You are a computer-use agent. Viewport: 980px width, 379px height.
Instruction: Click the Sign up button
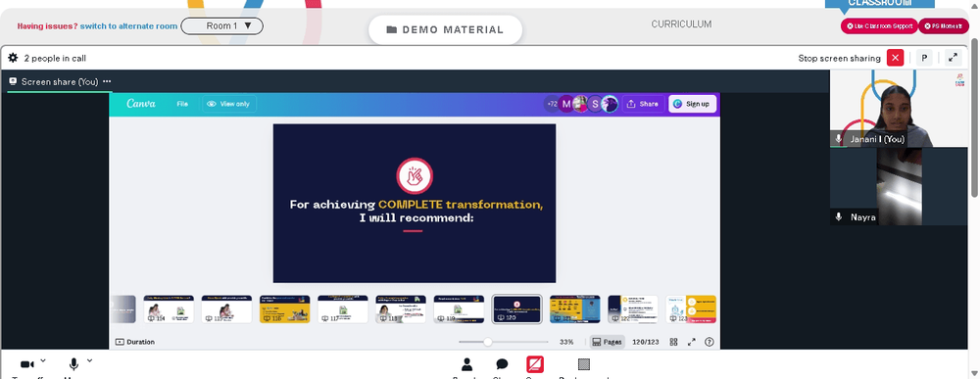point(692,104)
